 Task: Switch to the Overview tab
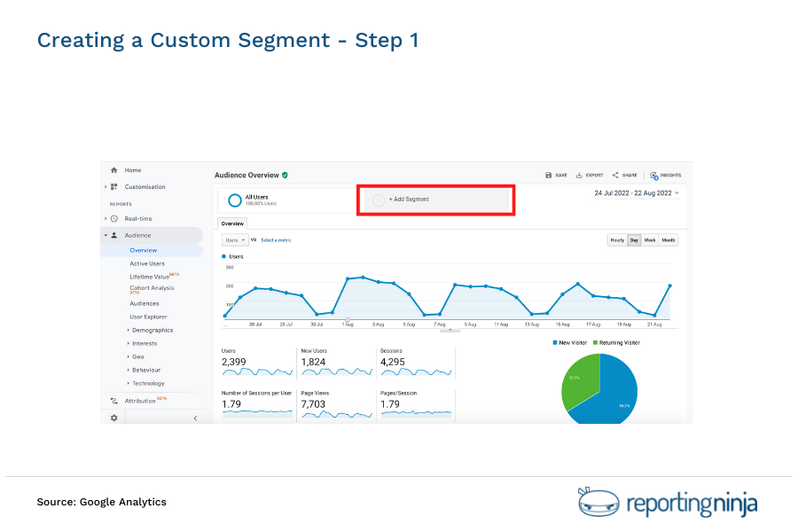(232, 223)
